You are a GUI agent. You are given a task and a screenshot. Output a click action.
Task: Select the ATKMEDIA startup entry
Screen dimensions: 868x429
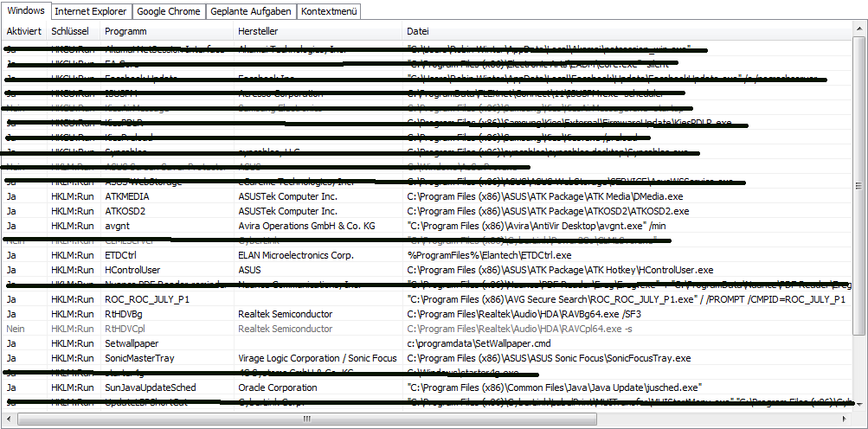coord(126,196)
